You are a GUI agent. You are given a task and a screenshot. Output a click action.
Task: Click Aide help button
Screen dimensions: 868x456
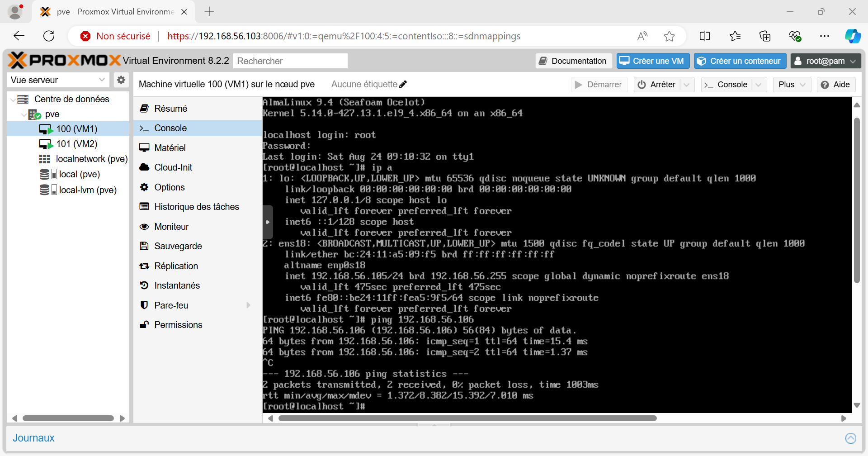[836, 85]
